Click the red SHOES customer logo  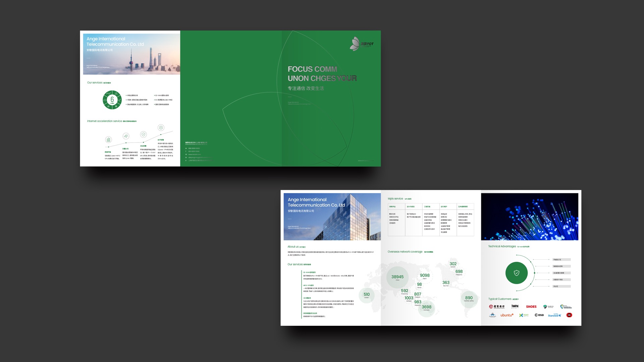tap(531, 307)
